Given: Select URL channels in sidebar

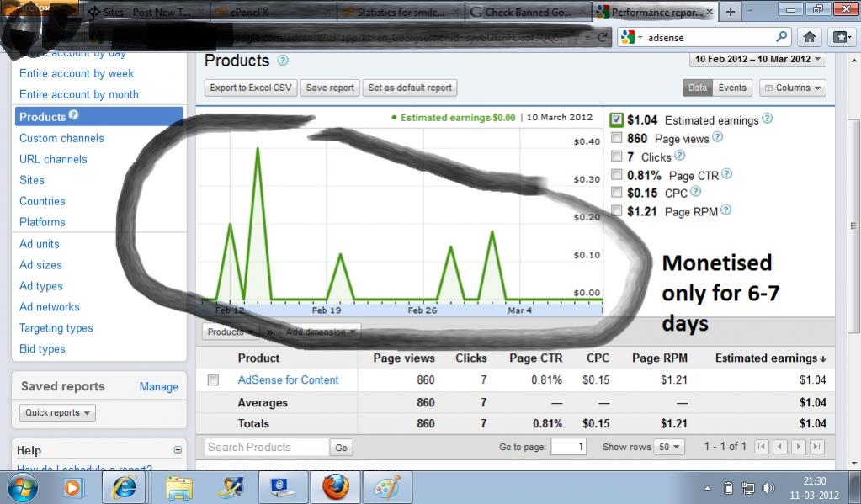Looking at the screenshot, I should [x=53, y=159].
